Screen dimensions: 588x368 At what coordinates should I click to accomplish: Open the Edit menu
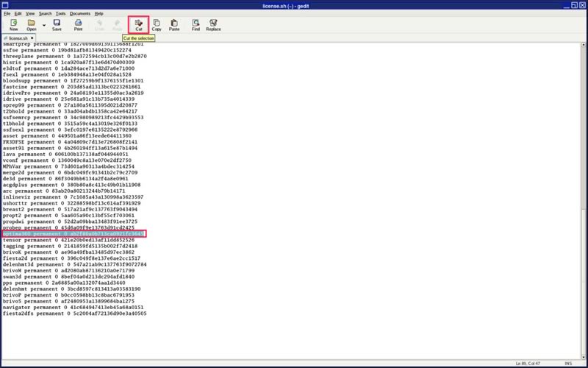pyautogui.click(x=18, y=13)
